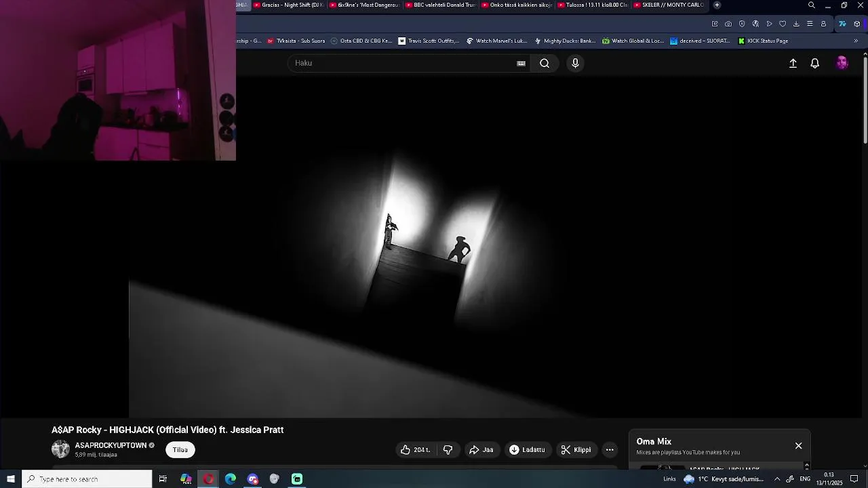The height and width of the screenshot is (488, 868).
Task: Open the weather widget '1°C Kevyt sade'
Action: tap(724, 479)
